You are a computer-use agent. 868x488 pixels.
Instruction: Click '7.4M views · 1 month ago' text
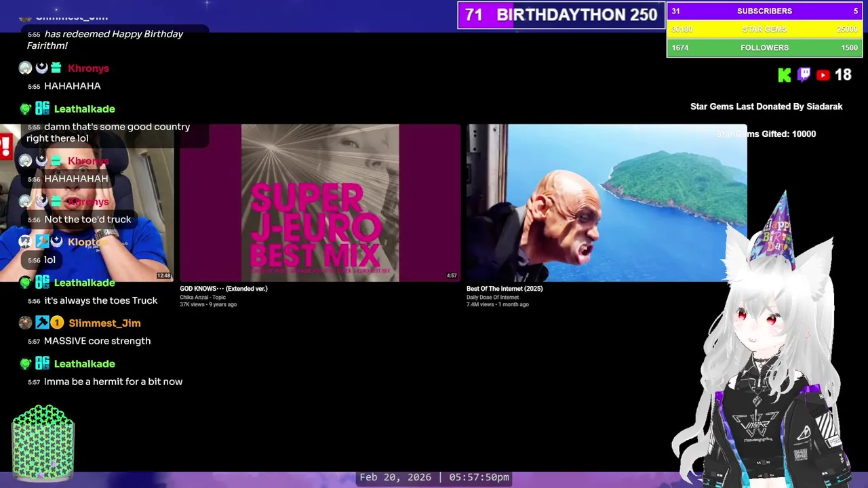point(498,304)
